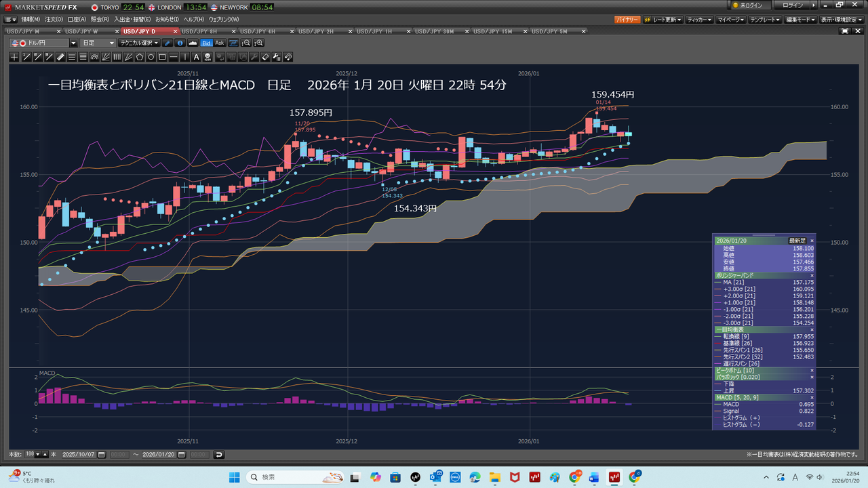The width and height of the screenshot is (868, 488).
Task: Select the ellipse drawing tool
Action: point(151,57)
